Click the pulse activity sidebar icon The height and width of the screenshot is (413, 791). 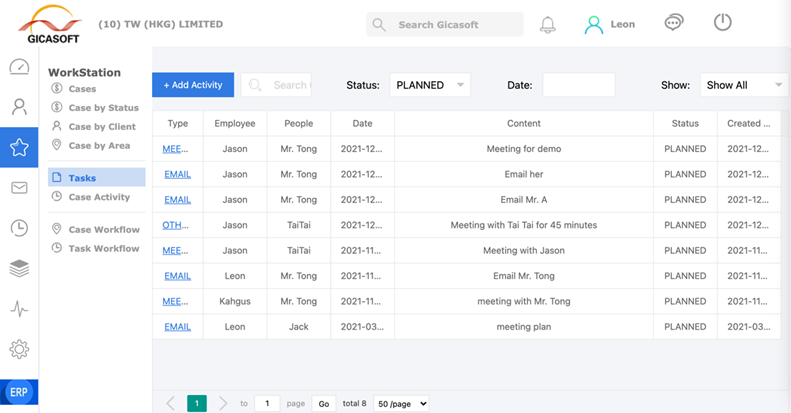pyautogui.click(x=19, y=309)
